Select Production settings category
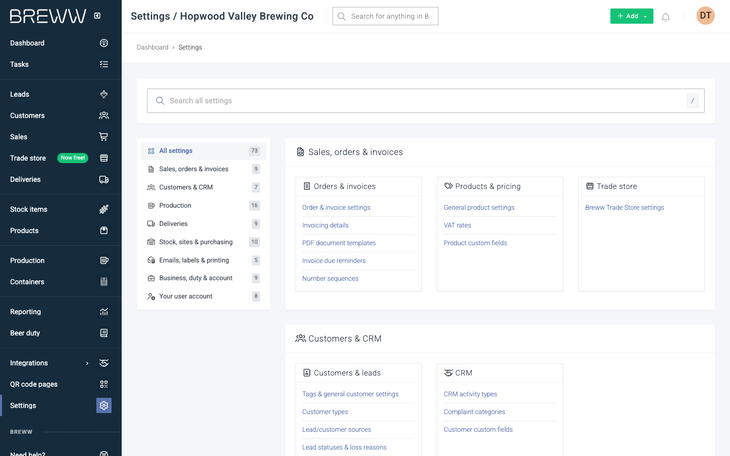The image size is (730, 456). [x=203, y=205]
